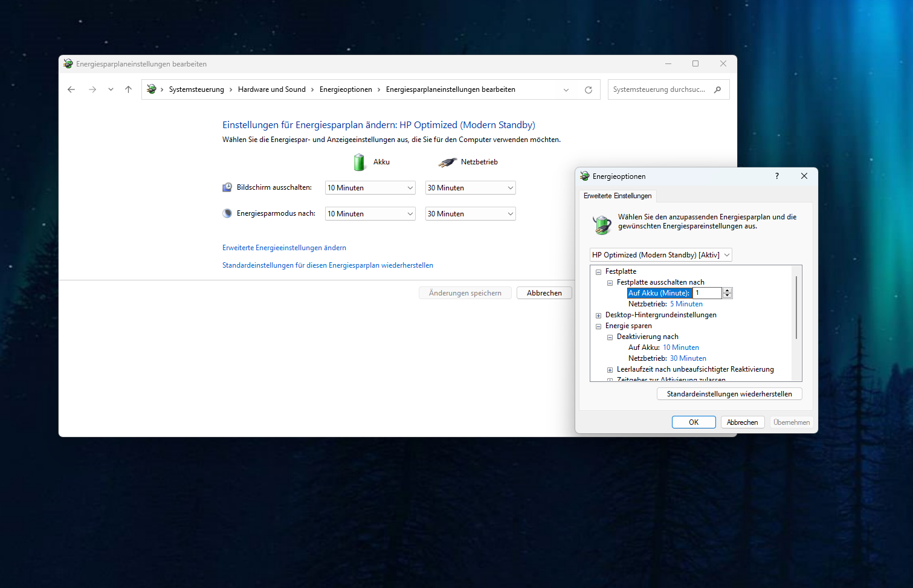Click the Netzbetrieb plug icon
Image resolution: width=913 pixels, height=588 pixels.
coord(448,162)
